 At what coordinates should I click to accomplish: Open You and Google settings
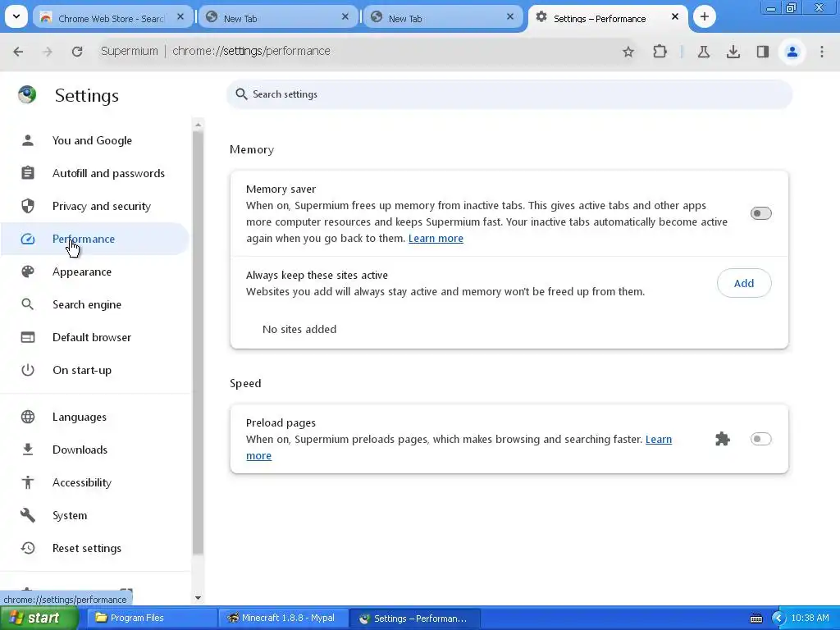[x=95, y=140]
